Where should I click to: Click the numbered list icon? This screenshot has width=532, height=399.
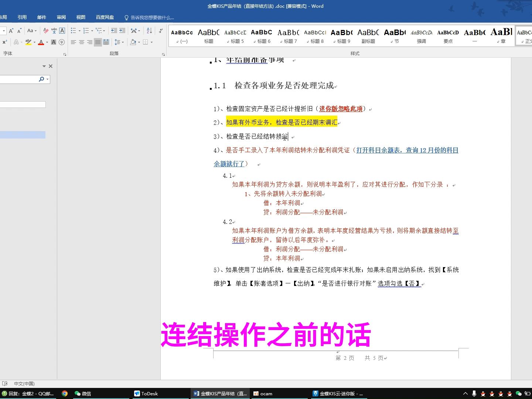(86, 31)
